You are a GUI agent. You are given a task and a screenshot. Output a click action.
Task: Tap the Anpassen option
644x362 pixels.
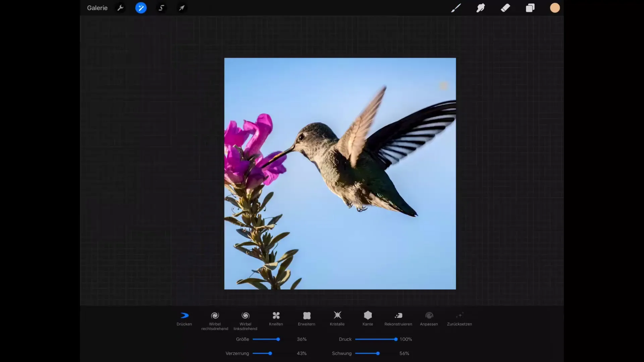click(429, 319)
